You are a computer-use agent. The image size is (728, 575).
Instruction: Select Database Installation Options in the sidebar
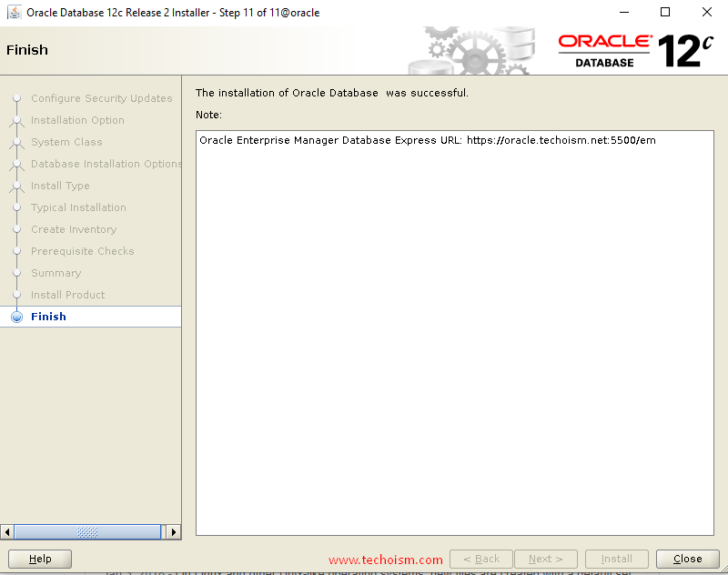(x=106, y=164)
